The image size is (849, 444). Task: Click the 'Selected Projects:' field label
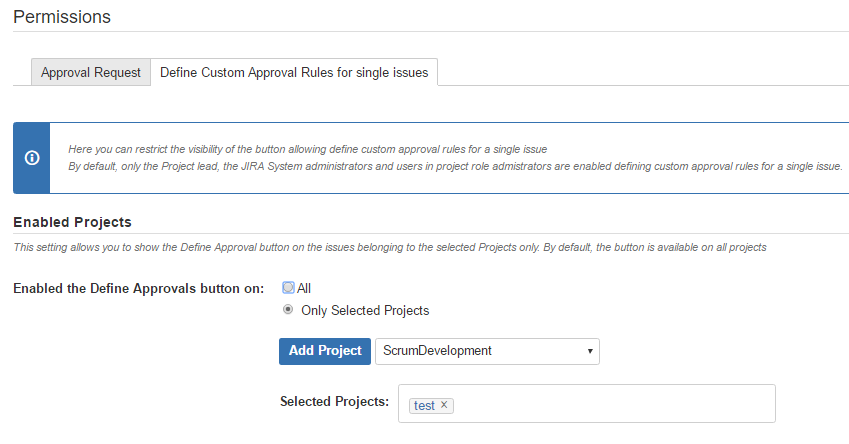334,401
